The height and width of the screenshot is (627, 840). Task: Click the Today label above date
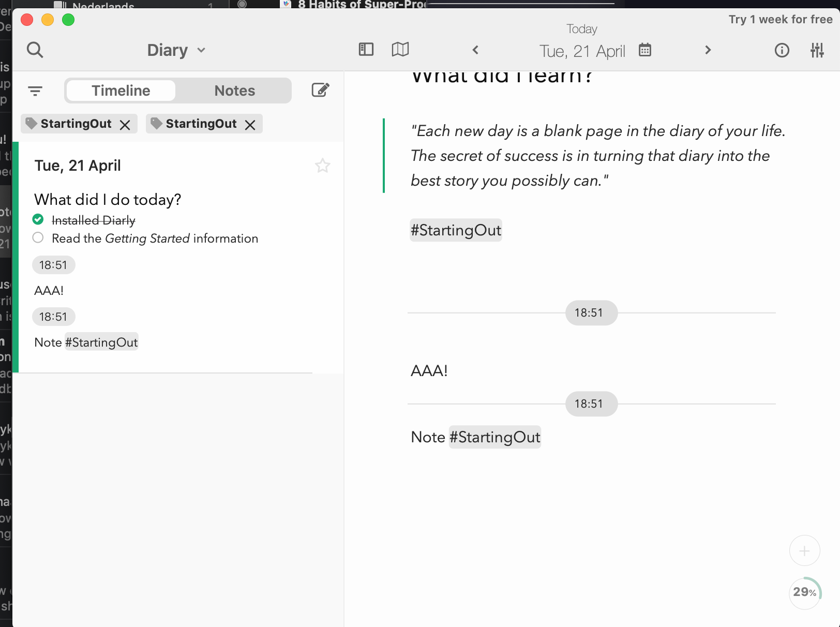[582, 29]
